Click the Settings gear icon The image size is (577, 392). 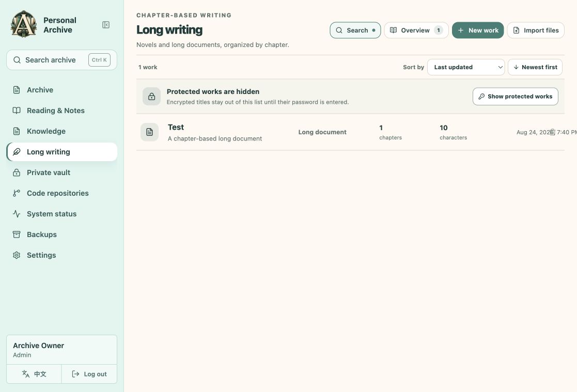[17, 255]
